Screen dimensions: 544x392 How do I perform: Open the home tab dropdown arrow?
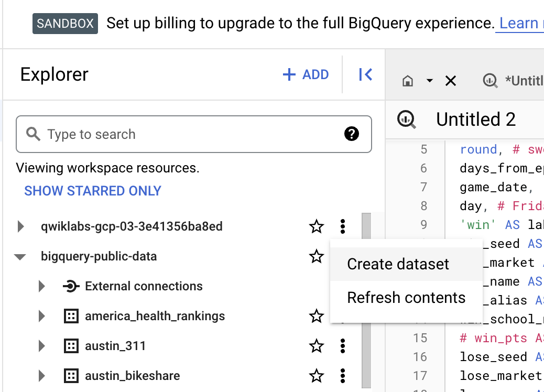point(430,81)
